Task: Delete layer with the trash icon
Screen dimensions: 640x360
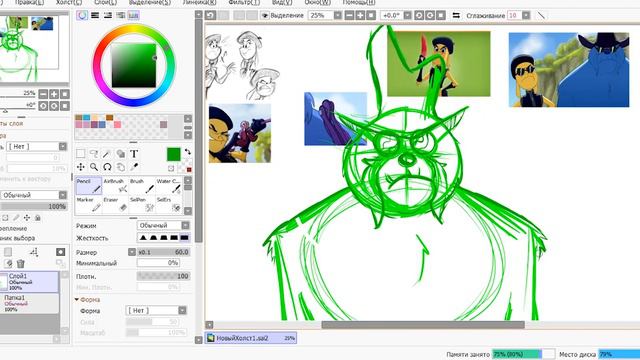Action: click(21, 264)
